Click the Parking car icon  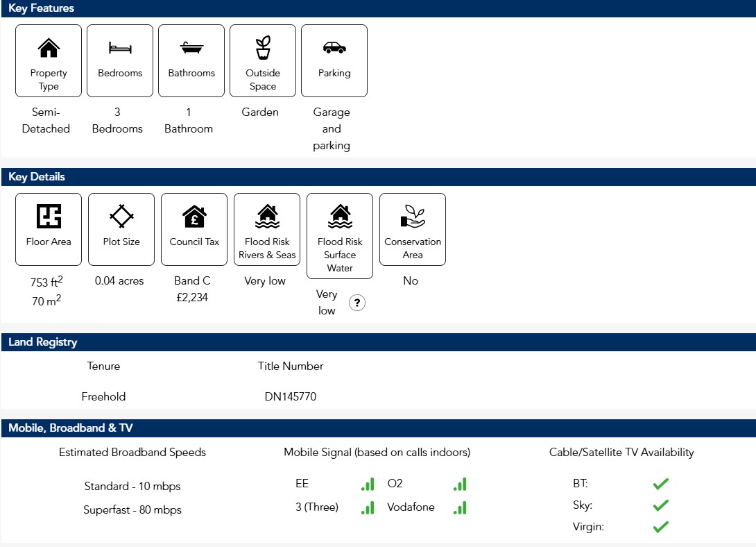334,48
